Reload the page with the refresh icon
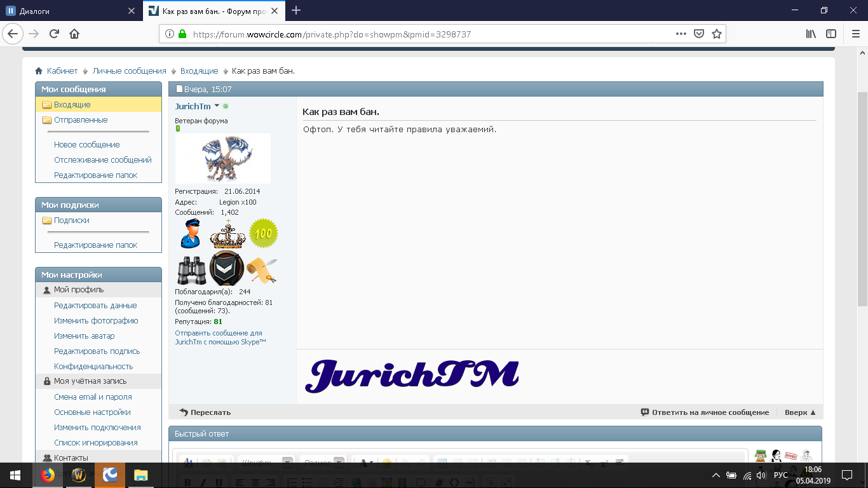Image resolution: width=868 pixels, height=488 pixels. pos(54,34)
